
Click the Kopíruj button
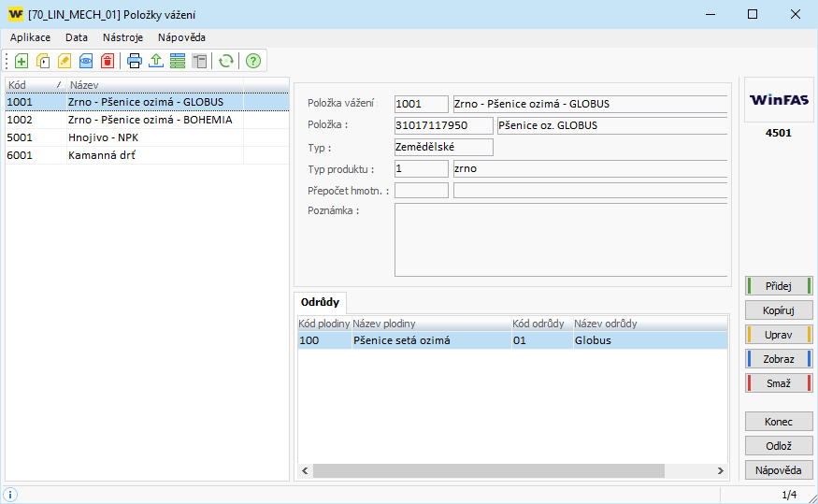(x=779, y=310)
